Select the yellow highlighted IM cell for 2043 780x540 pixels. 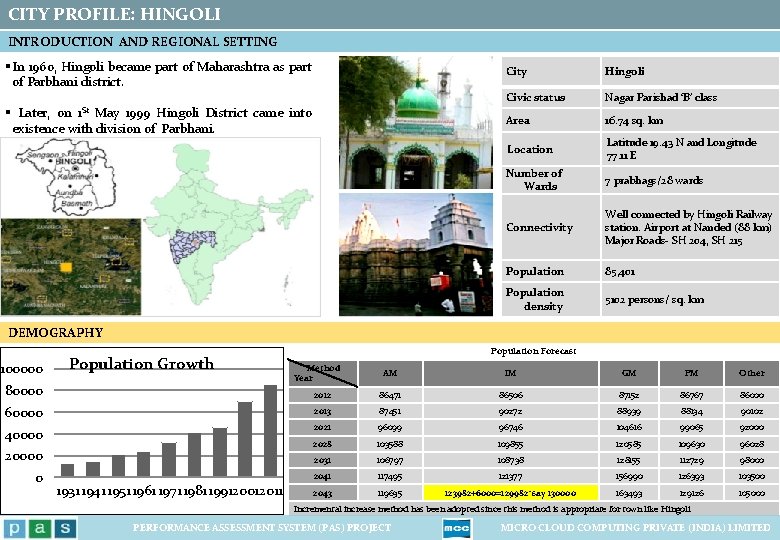click(510, 493)
